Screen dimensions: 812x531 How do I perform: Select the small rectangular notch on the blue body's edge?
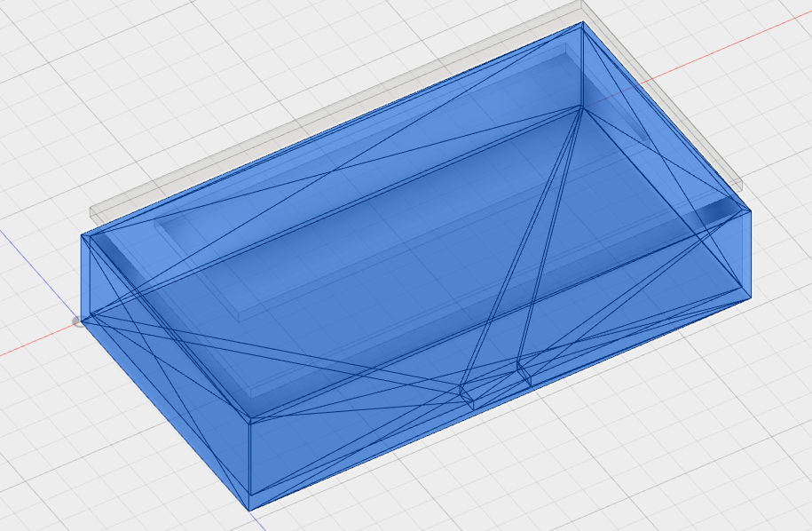pos(495,384)
